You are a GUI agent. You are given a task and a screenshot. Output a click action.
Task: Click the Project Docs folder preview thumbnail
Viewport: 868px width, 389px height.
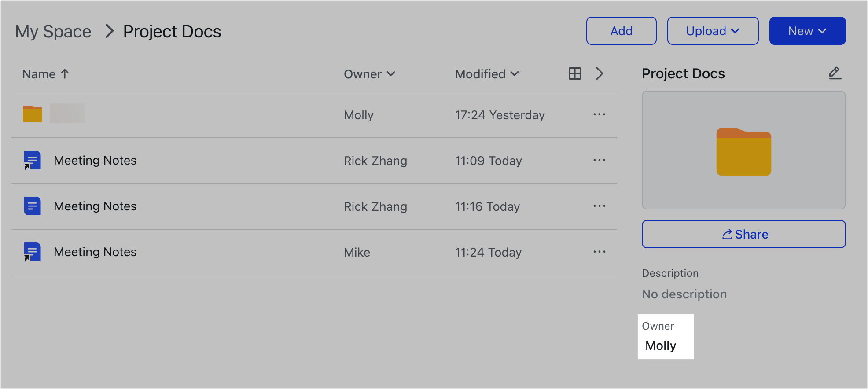tap(743, 150)
